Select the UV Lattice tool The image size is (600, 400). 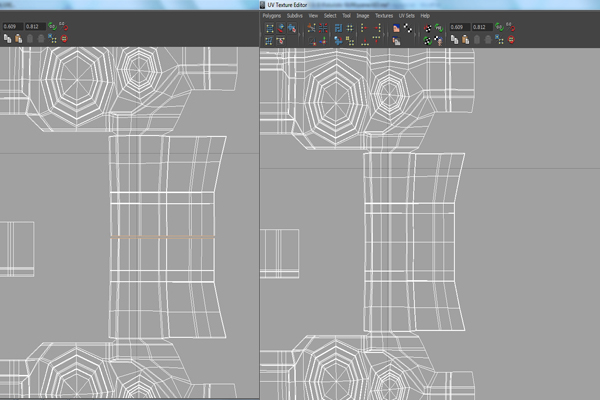270,28
